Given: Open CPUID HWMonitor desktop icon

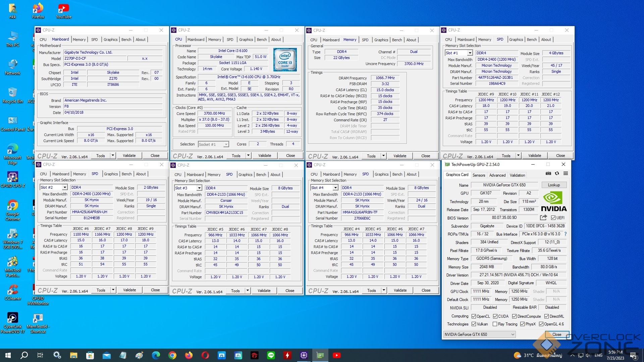Looking at the screenshot, I should (38, 295).
